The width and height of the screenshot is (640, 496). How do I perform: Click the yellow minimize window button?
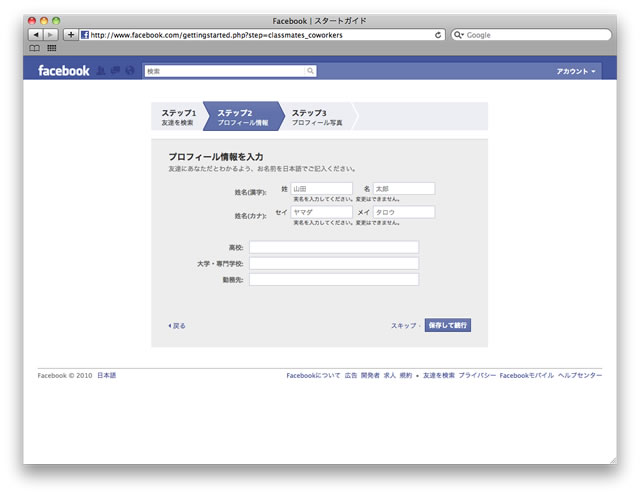pyautogui.click(x=44, y=20)
